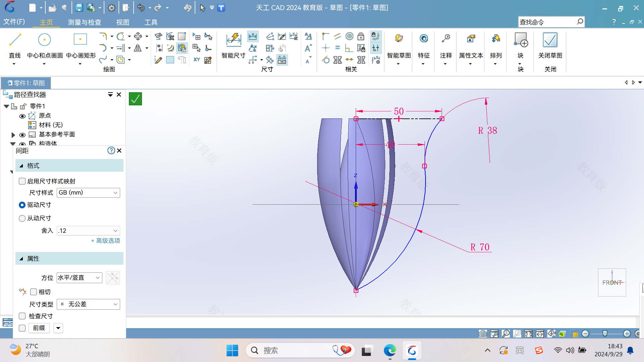Open the 方位 水平/竖直 dropdown

79,278
